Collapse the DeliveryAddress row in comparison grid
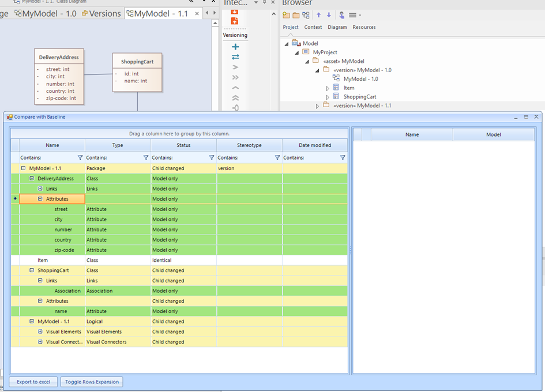The width and height of the screenshot is (545, 392). click(32, 178)
